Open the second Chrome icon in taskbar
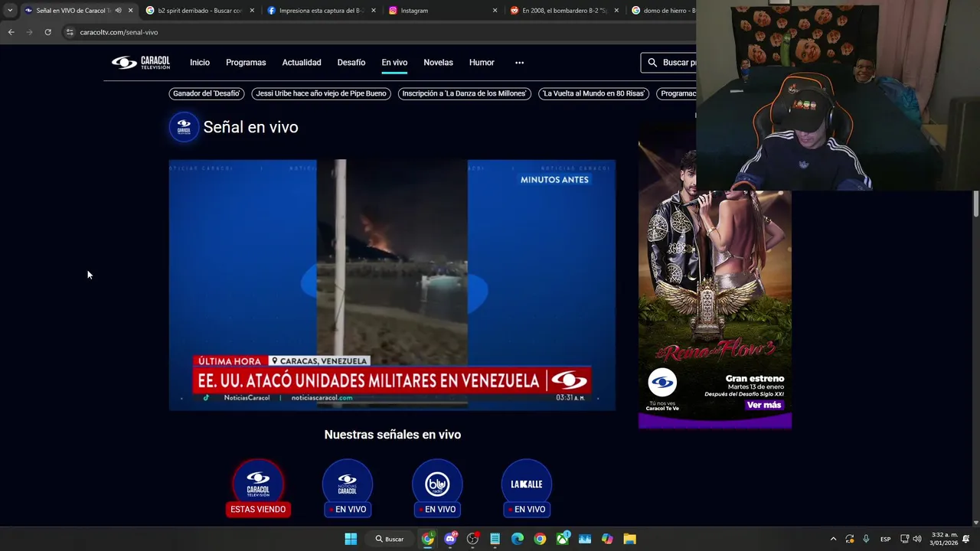Viewport: 980px width, 551px height. (540, 539)
